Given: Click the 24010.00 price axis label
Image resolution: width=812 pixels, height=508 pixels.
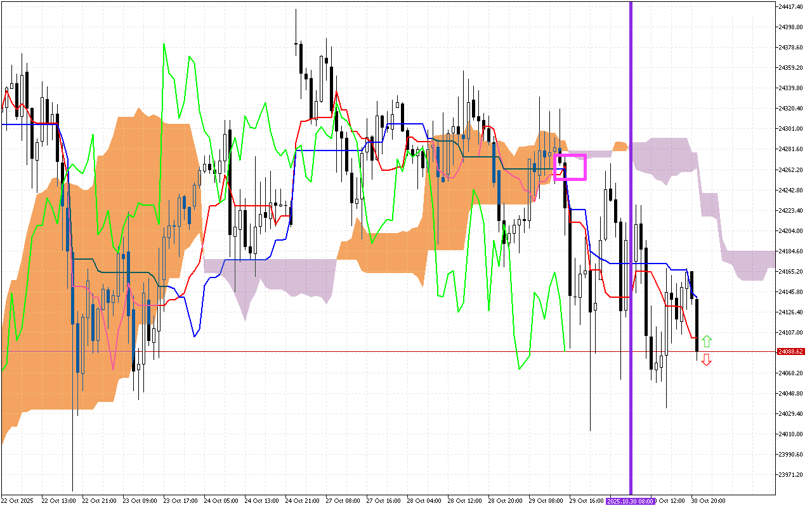Looking at the screenshot, I should point(790,434).
